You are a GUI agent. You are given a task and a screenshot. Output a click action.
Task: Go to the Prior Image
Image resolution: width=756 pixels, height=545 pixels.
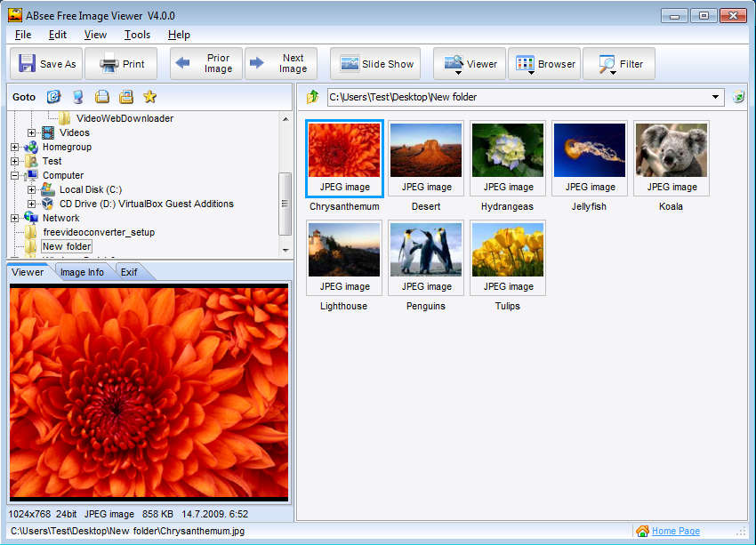tap(206, 64)
